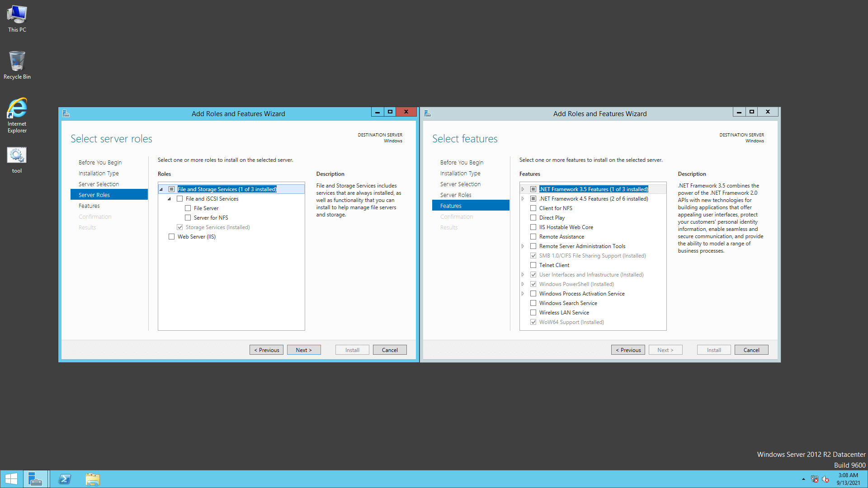Launch PowerShell from the taskbar

[65, 479]
